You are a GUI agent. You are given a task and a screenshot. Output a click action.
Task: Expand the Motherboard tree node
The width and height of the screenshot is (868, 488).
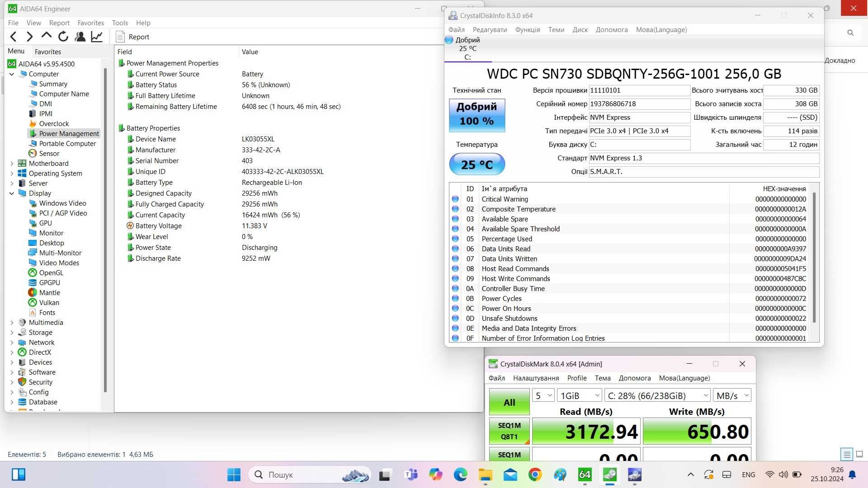[x=12, y=164]
